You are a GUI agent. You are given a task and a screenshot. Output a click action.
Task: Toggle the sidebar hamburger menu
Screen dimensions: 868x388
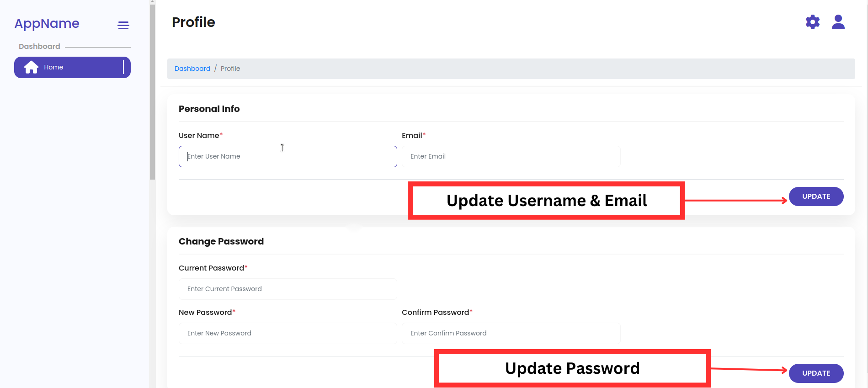[x=123, y=25]
